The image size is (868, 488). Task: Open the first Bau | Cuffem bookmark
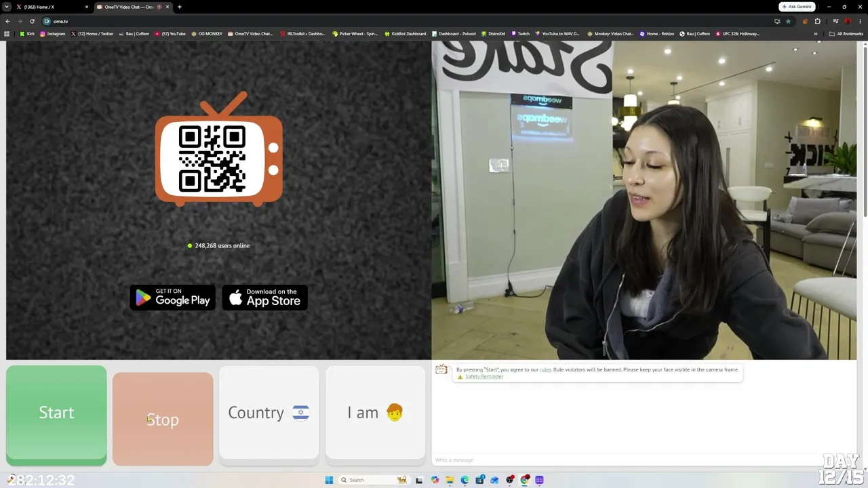click(x=134, y=34)
